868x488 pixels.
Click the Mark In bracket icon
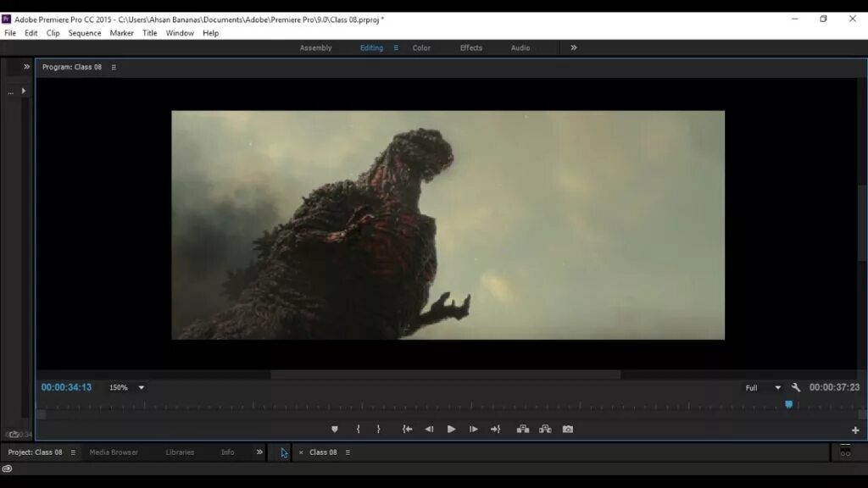pyautogui.click(x=358, y=430)
